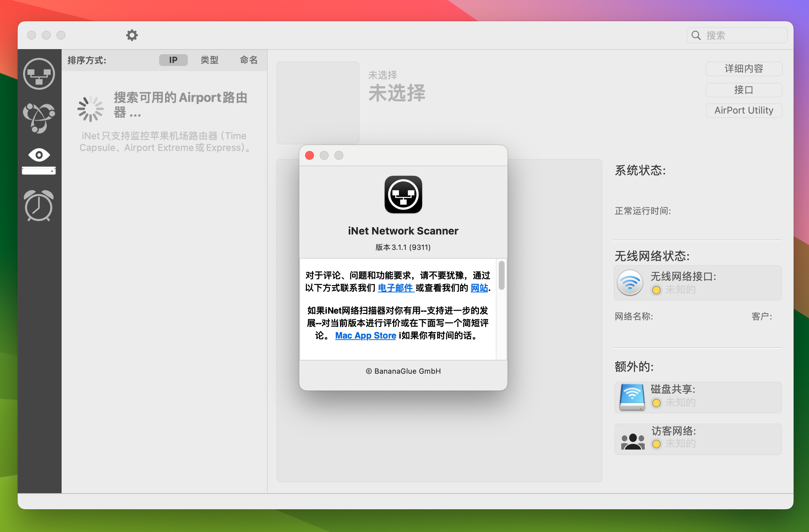The image size is (809, 532).
Task: Click the large 未选择 heading
Action: [x=397, y=93]
